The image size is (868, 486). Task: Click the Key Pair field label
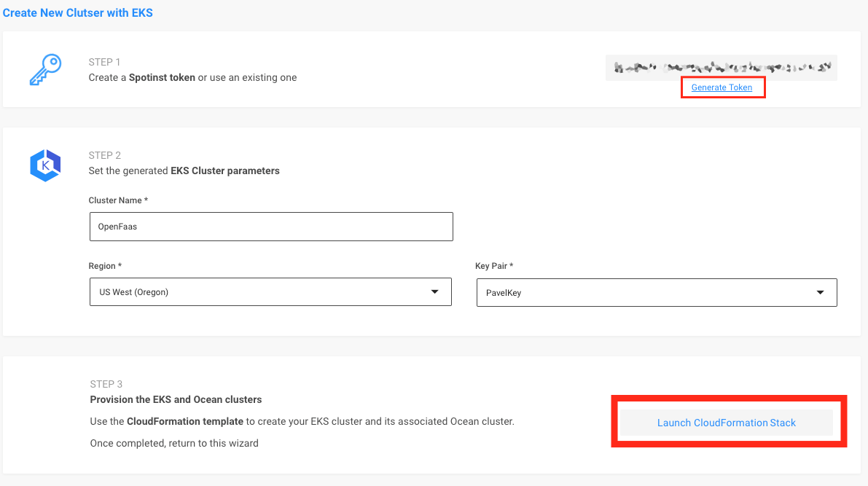[494, 267]
